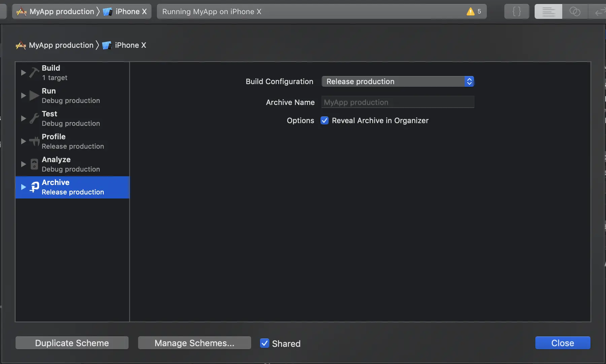Click the Running MyApp on iPhone X status
Viewport: 606px width, 364px height.
(212, 12)
